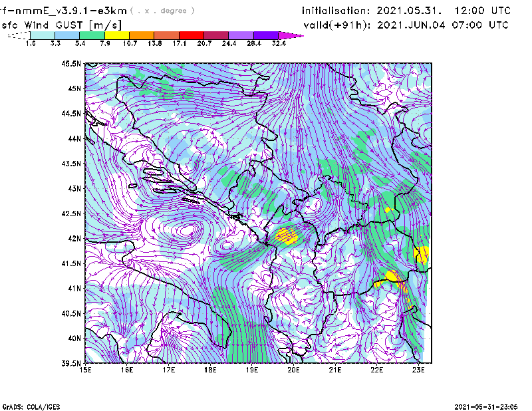
Task: Click the '18E' longitude label
Action: [x=210, y=370]
